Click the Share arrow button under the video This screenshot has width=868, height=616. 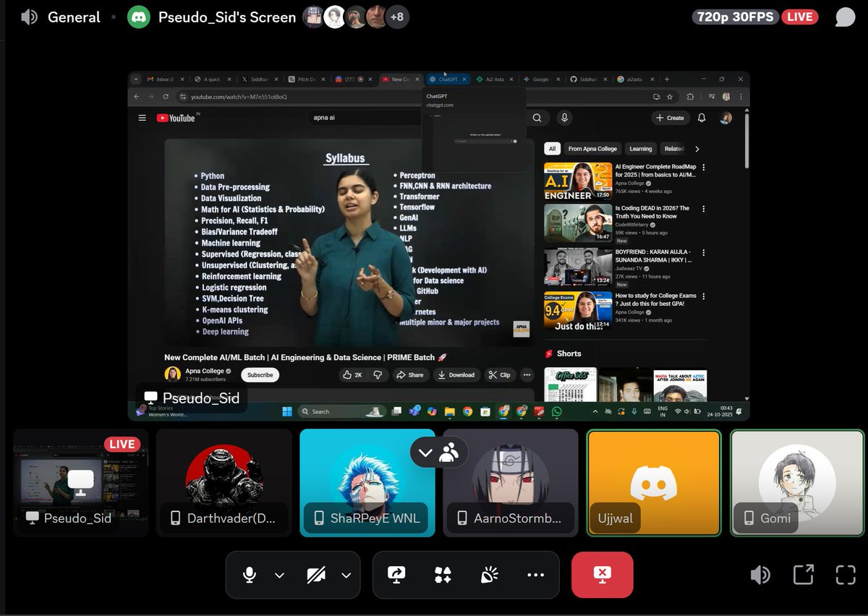tap(411, 375)
